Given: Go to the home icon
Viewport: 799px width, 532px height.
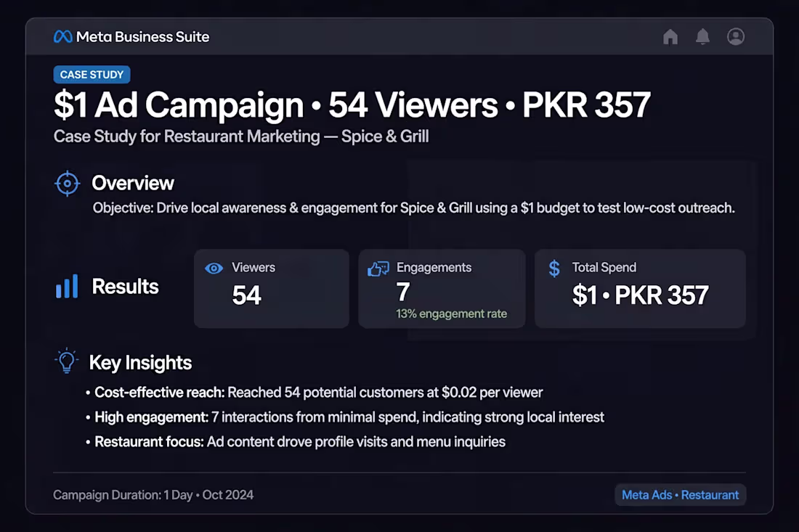Looking at the screenshot, I should click(670, 37).
